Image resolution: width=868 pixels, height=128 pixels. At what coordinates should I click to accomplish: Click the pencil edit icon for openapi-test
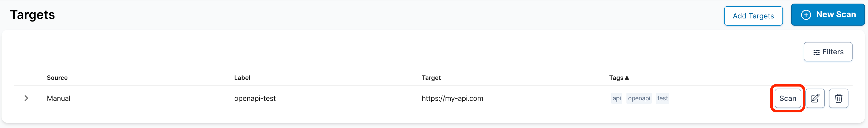point(815,99)
